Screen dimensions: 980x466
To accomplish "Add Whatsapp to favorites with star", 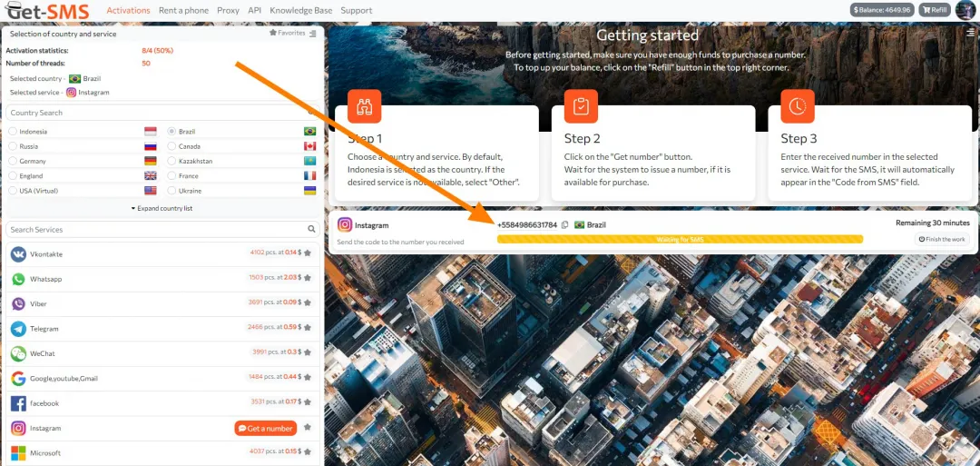I will click(308, 278).
